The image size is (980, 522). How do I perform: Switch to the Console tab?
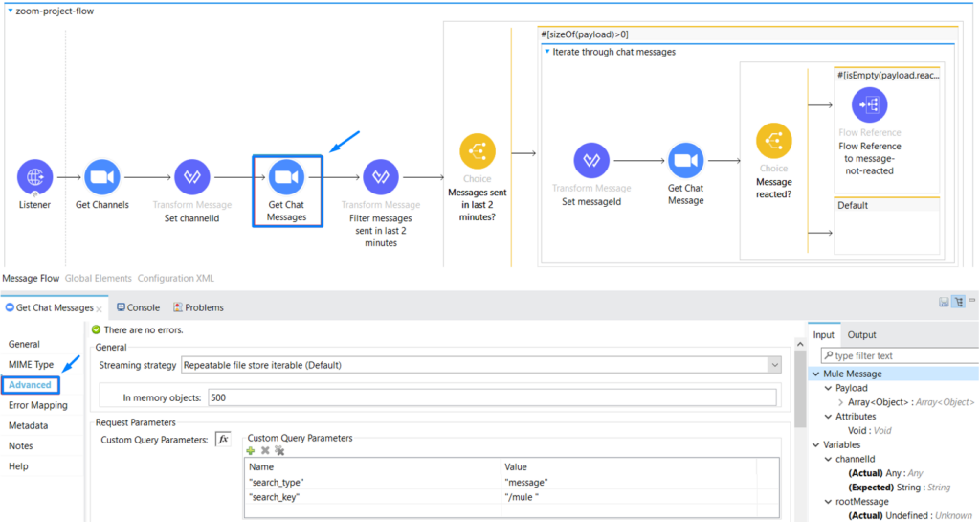pos(138,307)
